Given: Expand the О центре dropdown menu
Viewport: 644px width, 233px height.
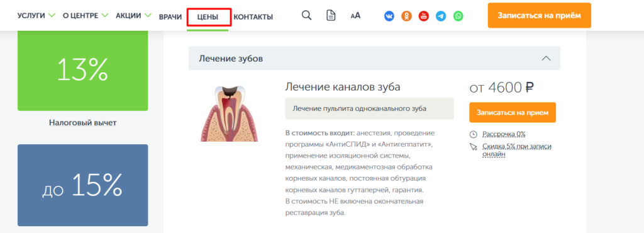Looking at the screenshot, I should (86, 16).
